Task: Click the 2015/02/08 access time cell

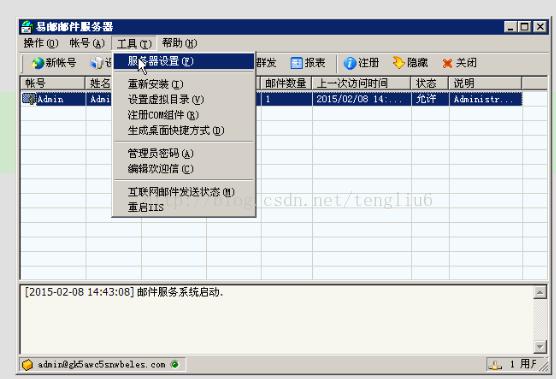Action: [362, 99]
